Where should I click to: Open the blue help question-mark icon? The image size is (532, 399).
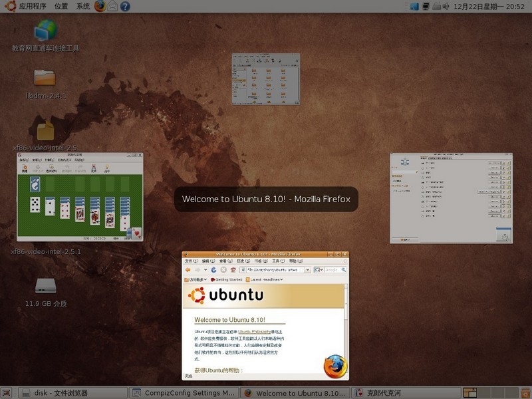(x=125, y=6)
